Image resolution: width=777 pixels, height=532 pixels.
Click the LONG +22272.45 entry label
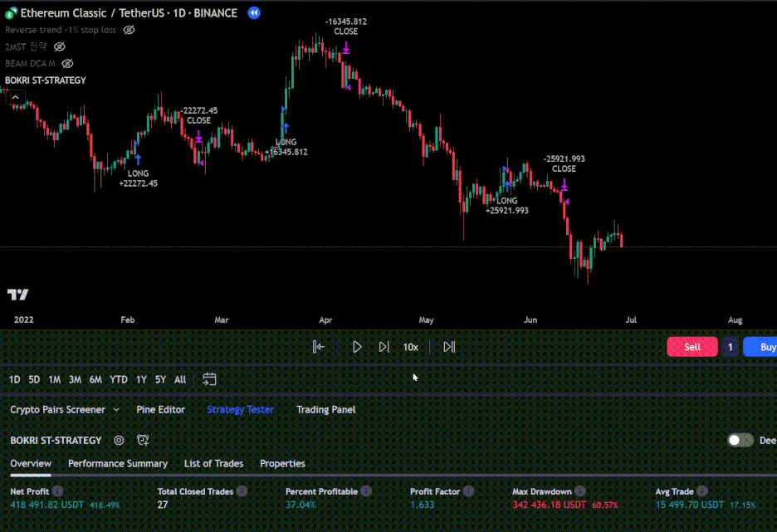click(x=139, y=178)
